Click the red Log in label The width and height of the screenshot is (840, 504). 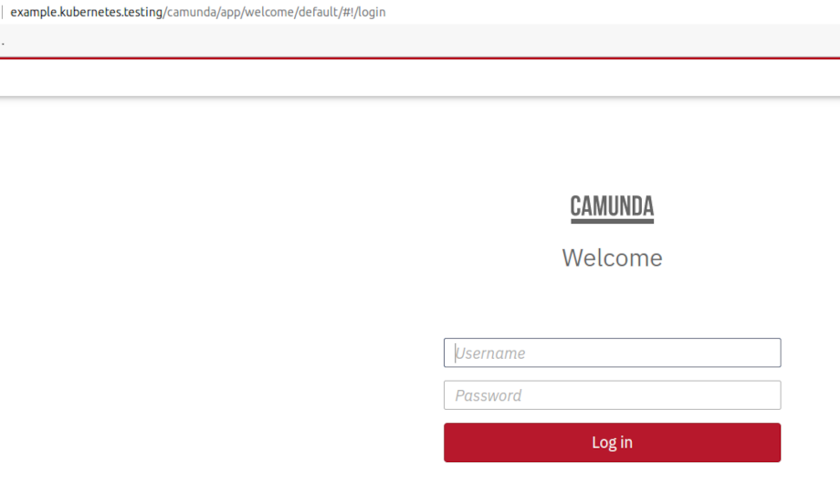point(612,443)
